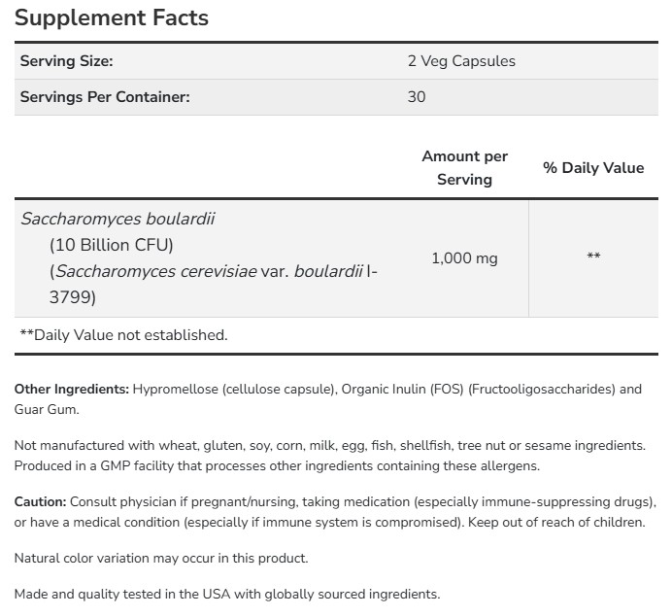Viewport: 672px width, 616px height.
Task: Click the Natural color variation note
Action: [160, 558]
